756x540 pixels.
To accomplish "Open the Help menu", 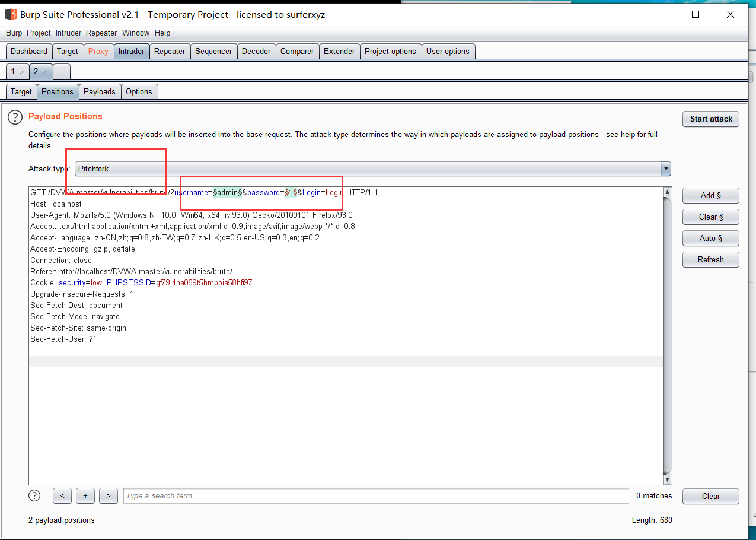I will (x=162, y=33).
